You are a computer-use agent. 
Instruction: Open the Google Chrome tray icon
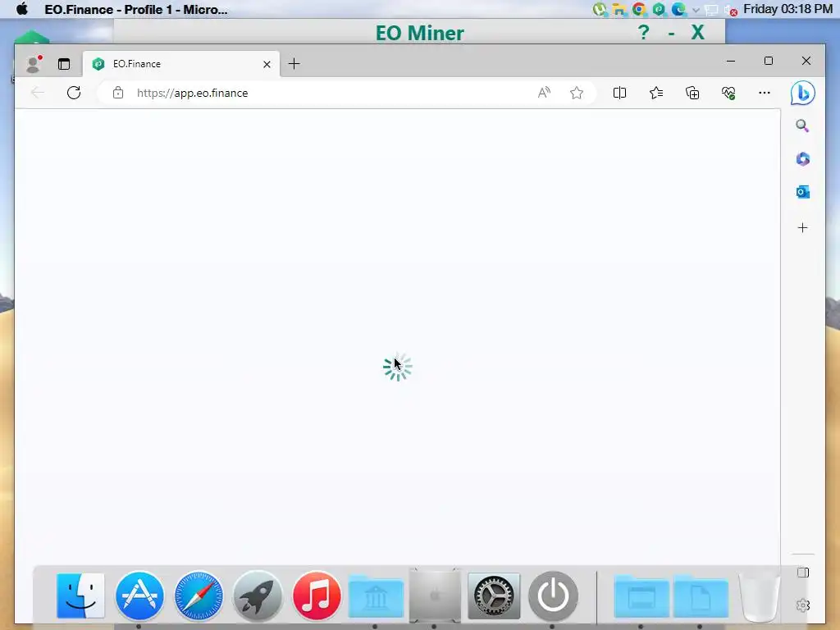click(638, 9)
